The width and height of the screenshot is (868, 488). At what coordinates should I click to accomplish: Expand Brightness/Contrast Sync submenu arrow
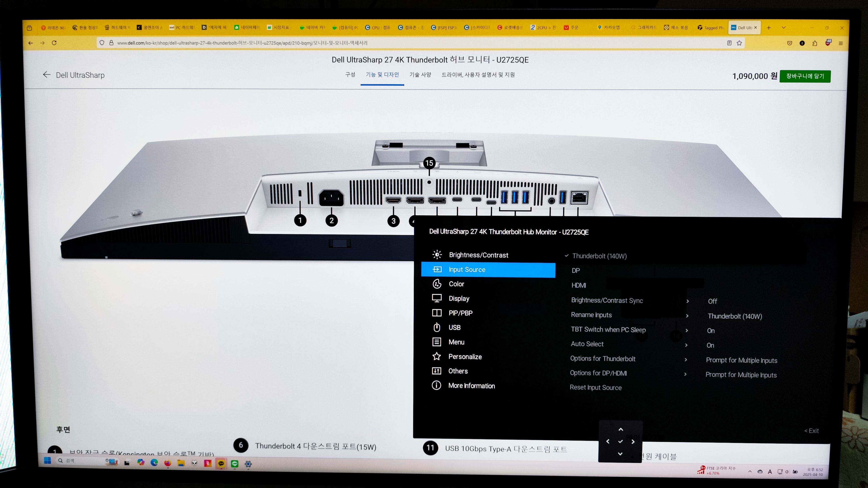687,301
